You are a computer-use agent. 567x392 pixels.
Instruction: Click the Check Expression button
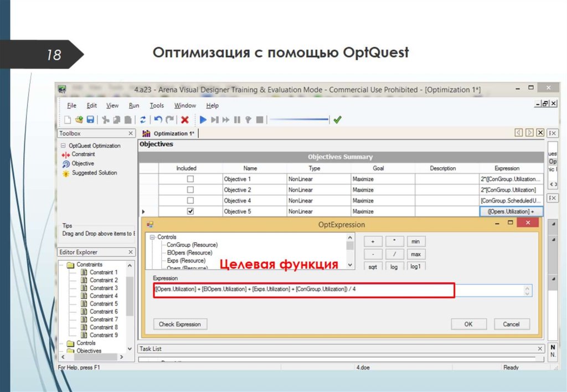[x=180, y=324]
